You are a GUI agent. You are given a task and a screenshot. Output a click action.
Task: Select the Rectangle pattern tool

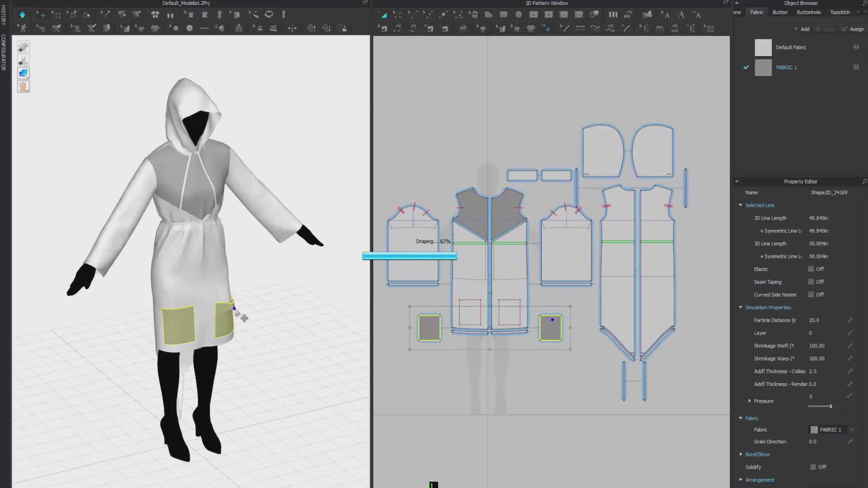click(x=503, y=14)
